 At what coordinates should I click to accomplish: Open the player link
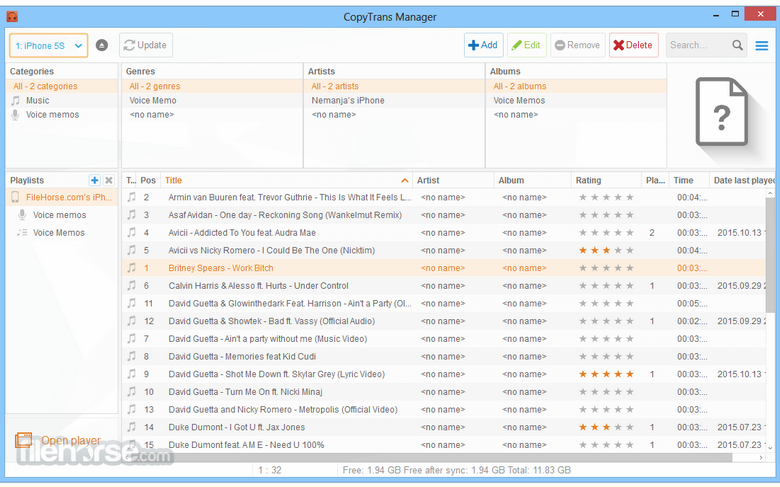coord(71,441)
